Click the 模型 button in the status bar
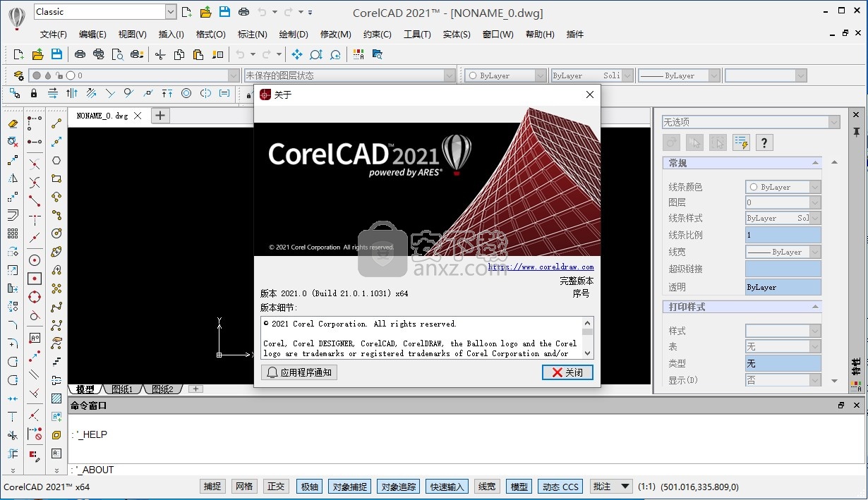This screenshot has height=500, width=868. pos(519,487)
